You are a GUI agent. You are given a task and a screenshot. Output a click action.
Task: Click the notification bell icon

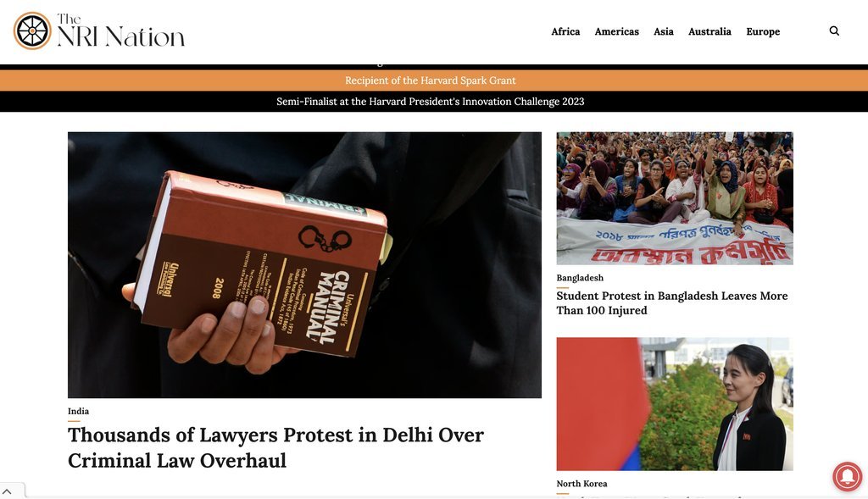pos(847,476)
